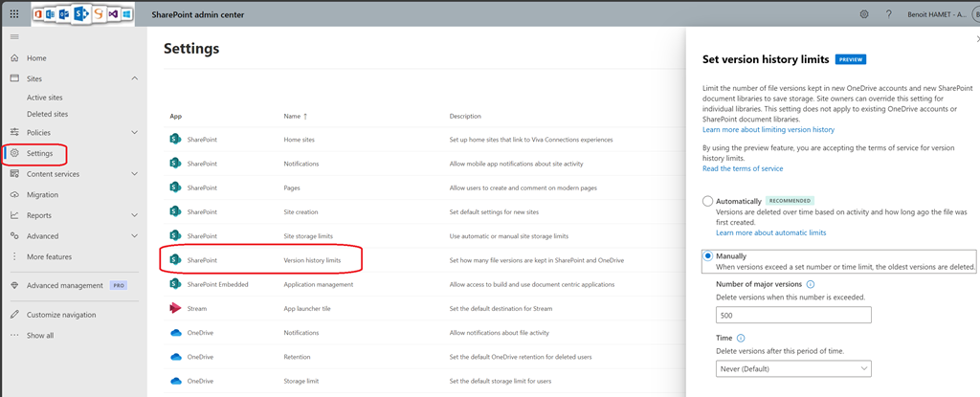Open Active sites in left navigation
Image resolution: width=980 pixels, height=397 pixels.
[x=45, y=98]
